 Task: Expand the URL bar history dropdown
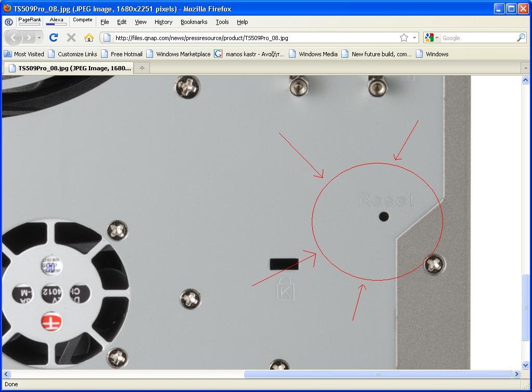coord(415,37)
